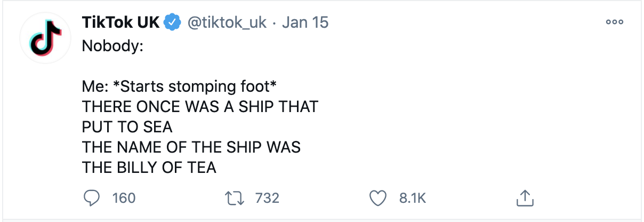Click the 'PUT TO SEA' line
Image resolution: width=644 pixels, height=222 pixels.
click(x=127, y=127)
